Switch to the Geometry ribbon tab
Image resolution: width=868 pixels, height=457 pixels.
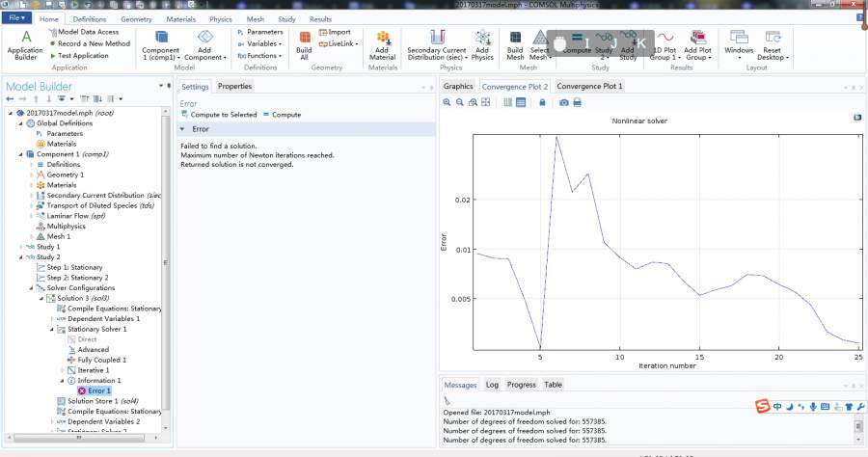pyautogui.click(x=136, y=19)
